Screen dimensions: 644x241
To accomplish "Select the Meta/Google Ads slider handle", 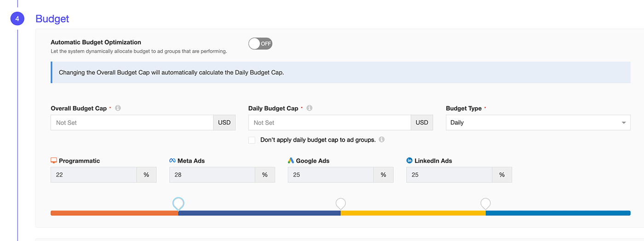I will pyautogui.click(x=340, y=204).
